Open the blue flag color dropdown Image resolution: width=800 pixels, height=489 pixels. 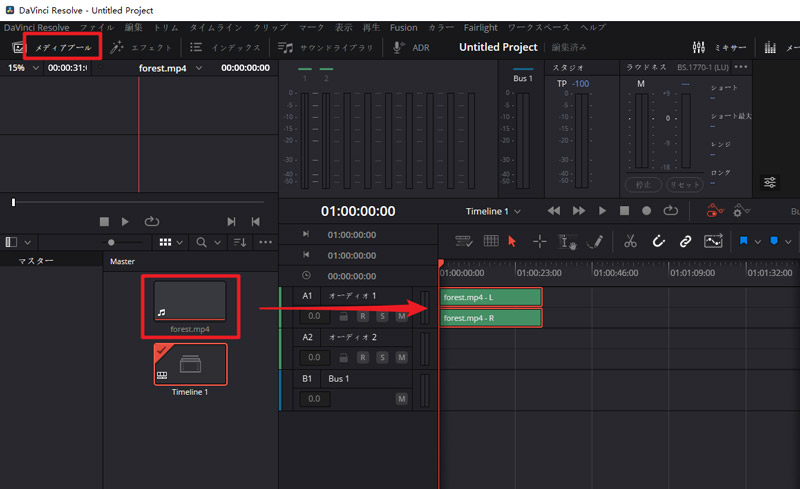pyautogui.click(x=758, y=241)
